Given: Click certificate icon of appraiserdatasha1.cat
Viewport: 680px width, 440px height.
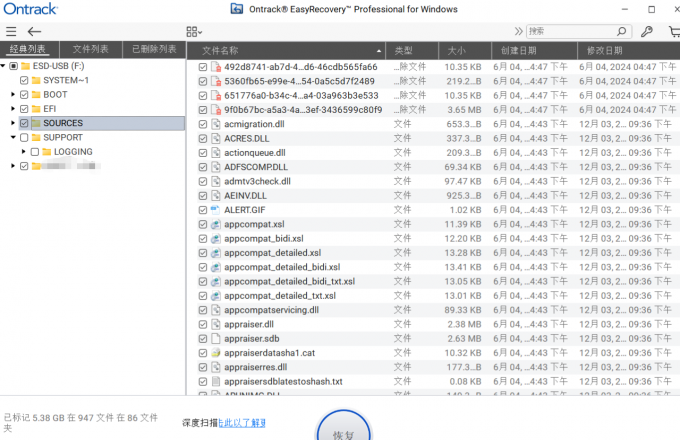Looking at the screenshot, I should coord(216,353).
